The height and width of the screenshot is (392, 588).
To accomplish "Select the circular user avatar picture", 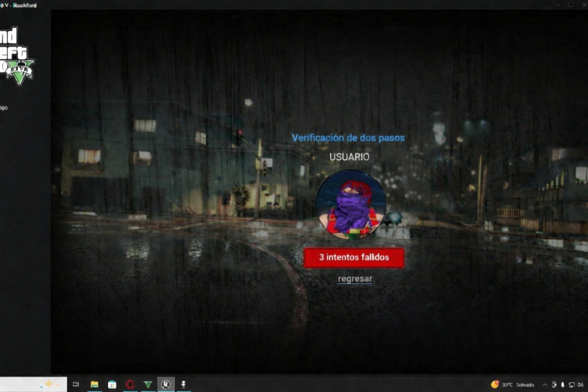I will pyautogui.click(x=351, y=204).
